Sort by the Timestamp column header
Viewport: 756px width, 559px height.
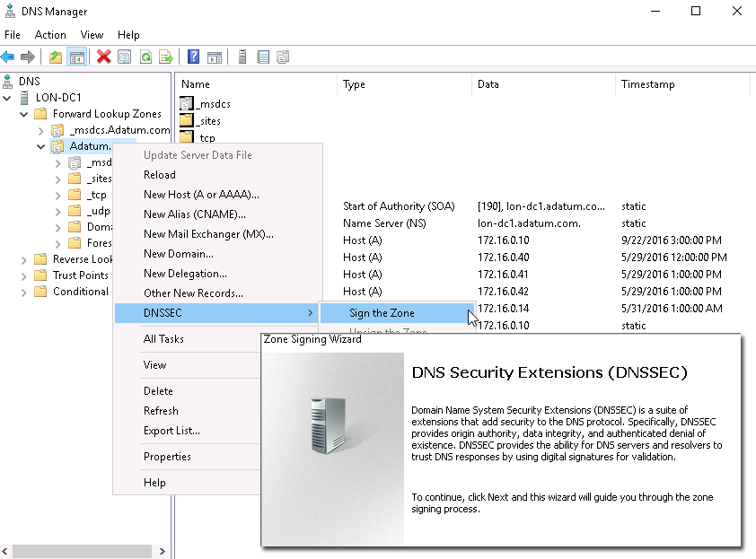682,84
